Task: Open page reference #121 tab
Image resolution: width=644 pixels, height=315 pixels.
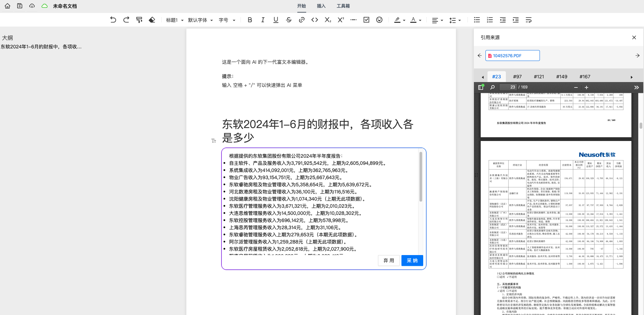Action: (539, 77)
